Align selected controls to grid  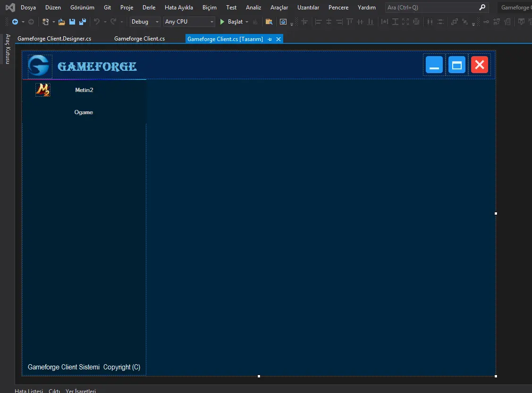coord(304,22)
